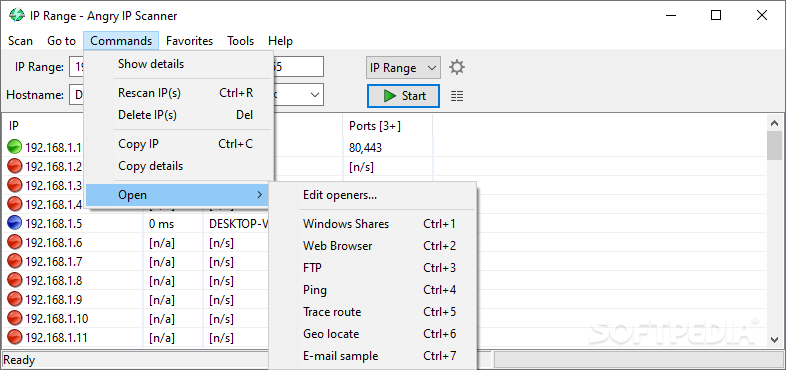The image size is (786, 370).
Task: Select Ping opener
Action: click(x=373, y=290)
